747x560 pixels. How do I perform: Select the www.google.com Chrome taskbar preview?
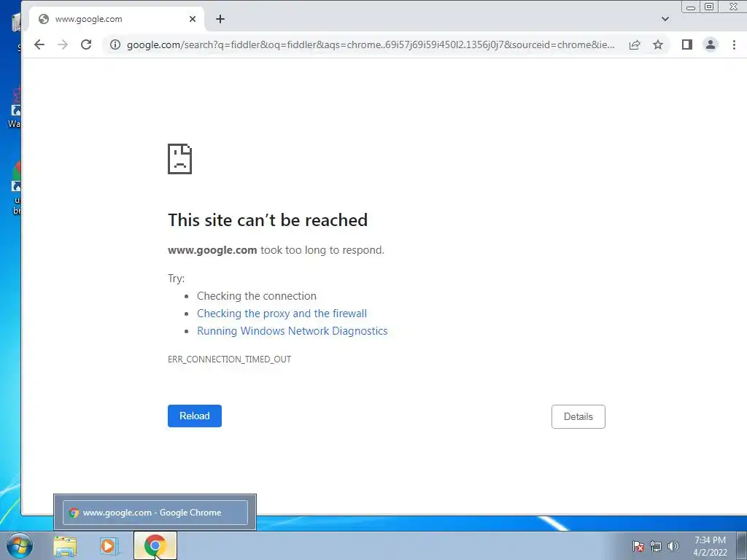(x=155, y=513)
